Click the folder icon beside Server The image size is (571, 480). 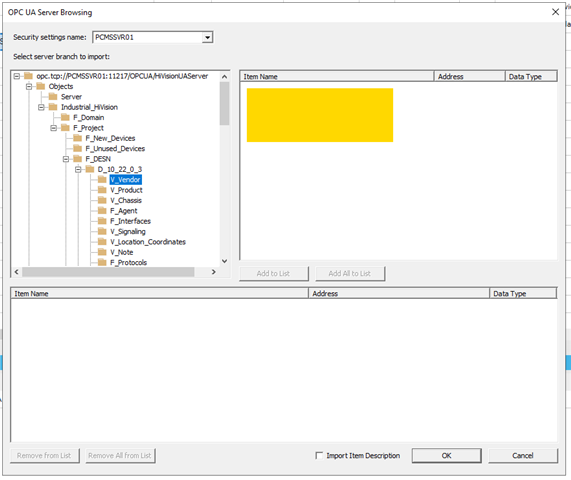(x=53, y=97)
